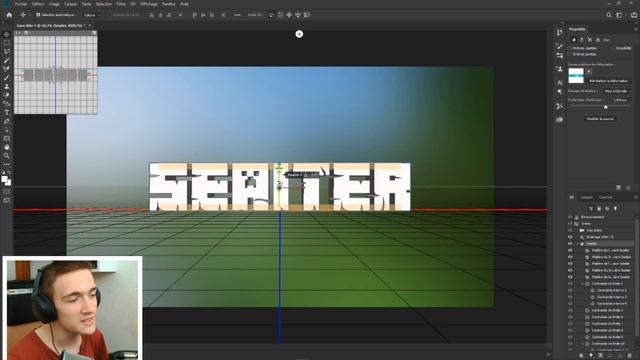Open the workspace switcher icon
This screenshot has width=640, height=360.
pos(620,15)
